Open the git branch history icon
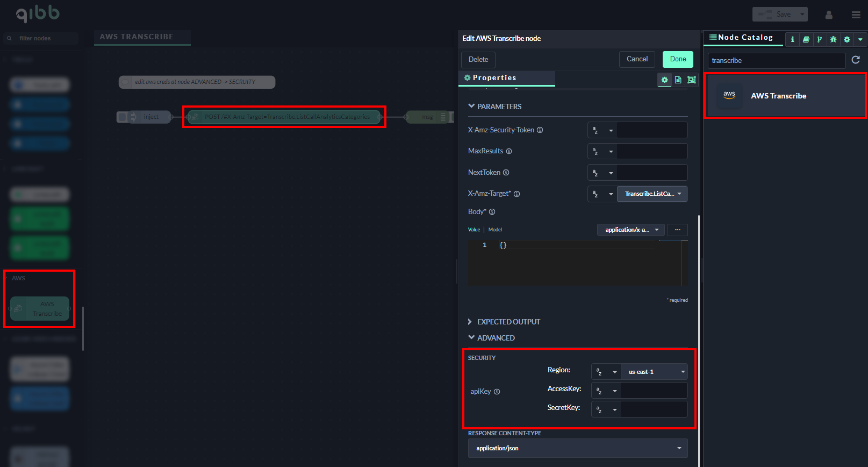This screenshot has height=467, width=868. click(x=819, y=39)
